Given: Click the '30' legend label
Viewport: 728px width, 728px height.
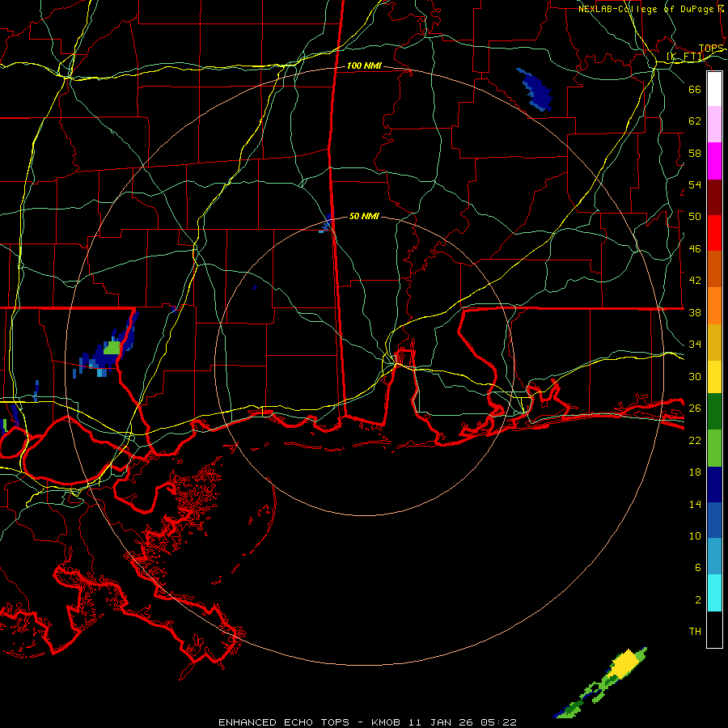Looking at the screenshot, I should tap(695, 376).
